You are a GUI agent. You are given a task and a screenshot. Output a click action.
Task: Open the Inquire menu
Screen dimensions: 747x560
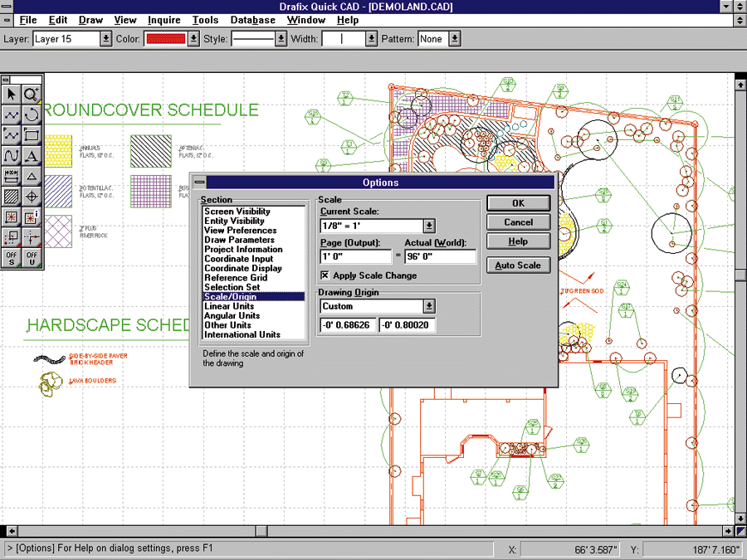coord(164,20)
